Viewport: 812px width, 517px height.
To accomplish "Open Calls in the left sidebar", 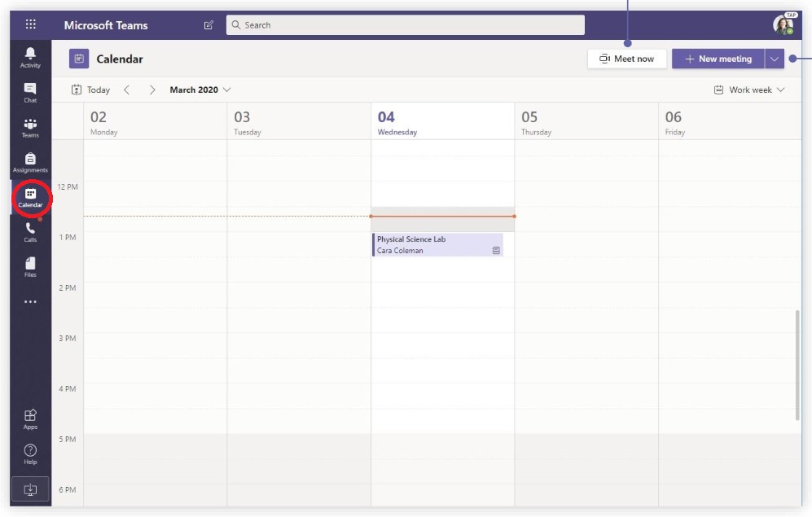I will (30, 233).
